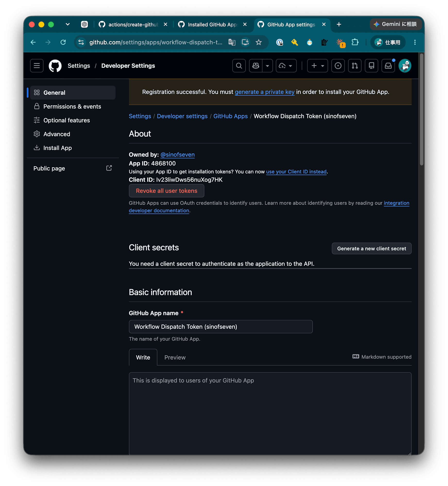The width and height of the screenshot is (448, 486).
Task: View site information icon in address bar
Action: 81,42
